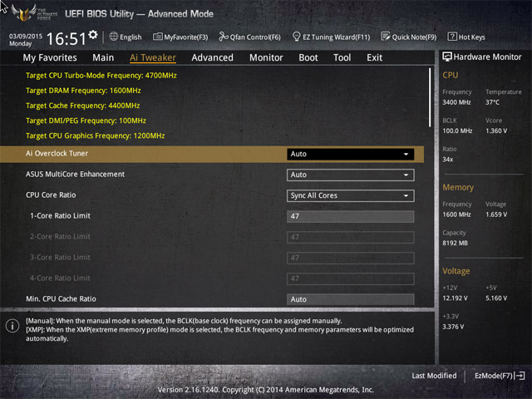Click Last Modified
Viewport: 532px width, 399px height.
tap(434, 376)
